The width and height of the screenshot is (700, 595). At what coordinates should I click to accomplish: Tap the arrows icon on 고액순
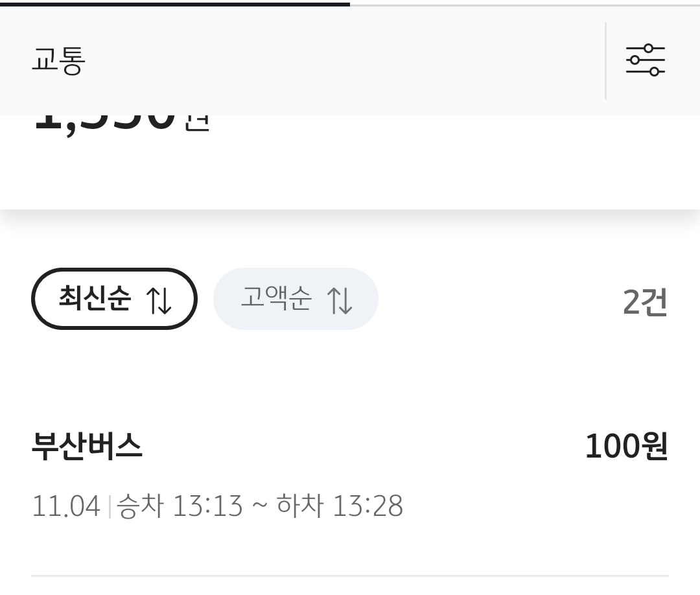pos(340,300)
